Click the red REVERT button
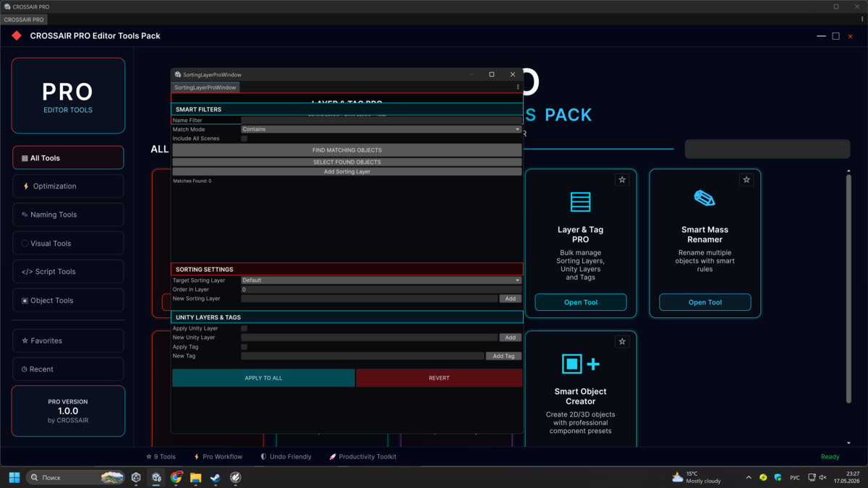Screen dimensions: 868x488 point(439,378)
